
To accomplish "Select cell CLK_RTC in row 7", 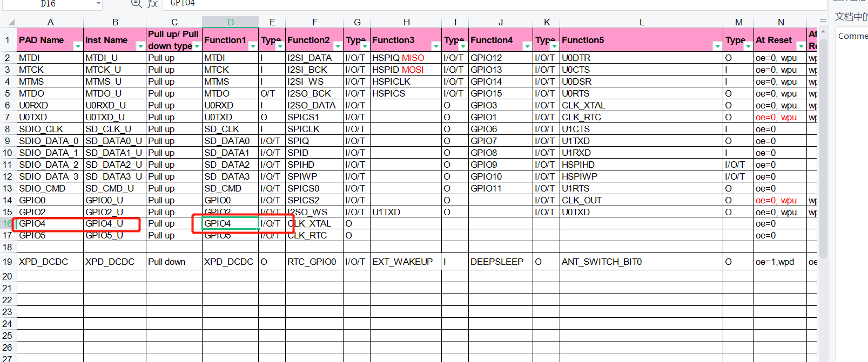I will (x=642, y=117).
